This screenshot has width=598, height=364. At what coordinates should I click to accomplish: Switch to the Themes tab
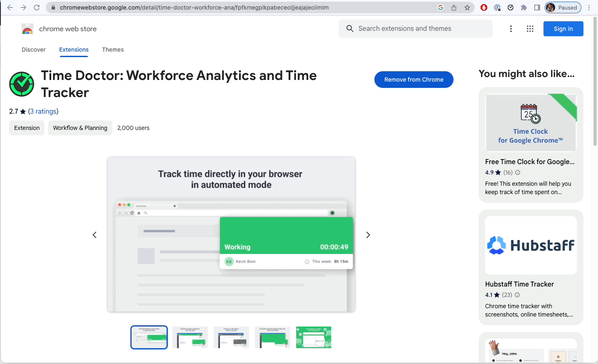[x=113, y=50]
